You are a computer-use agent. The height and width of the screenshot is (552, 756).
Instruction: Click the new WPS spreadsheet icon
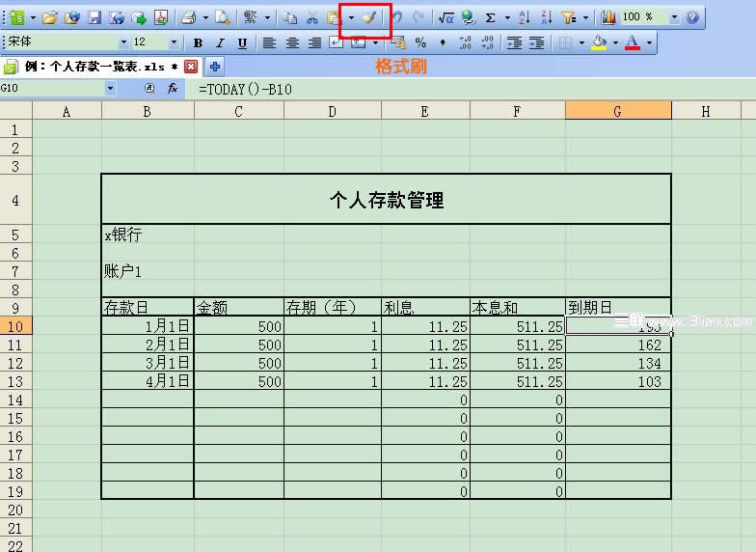pos(16,17)
